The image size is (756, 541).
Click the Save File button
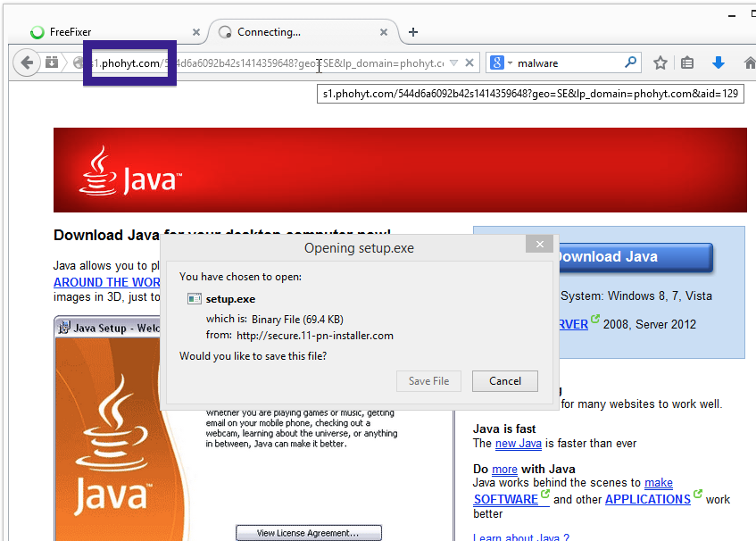(428, 381)
